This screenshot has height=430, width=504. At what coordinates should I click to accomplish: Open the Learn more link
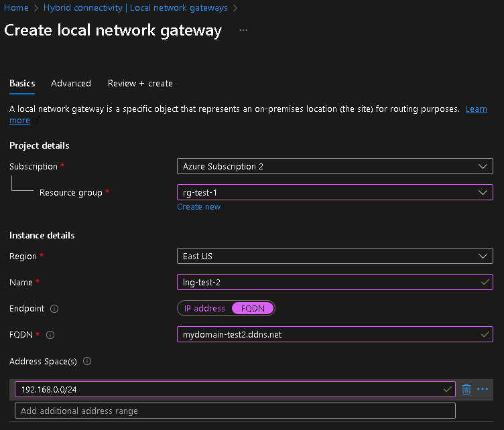pos(476,109)
